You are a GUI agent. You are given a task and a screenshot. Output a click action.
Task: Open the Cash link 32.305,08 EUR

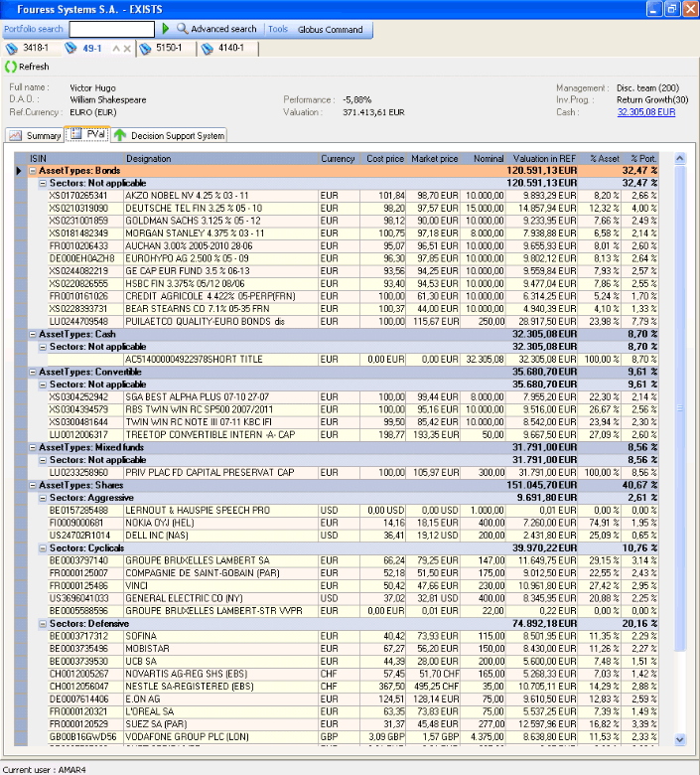point(646,112)
